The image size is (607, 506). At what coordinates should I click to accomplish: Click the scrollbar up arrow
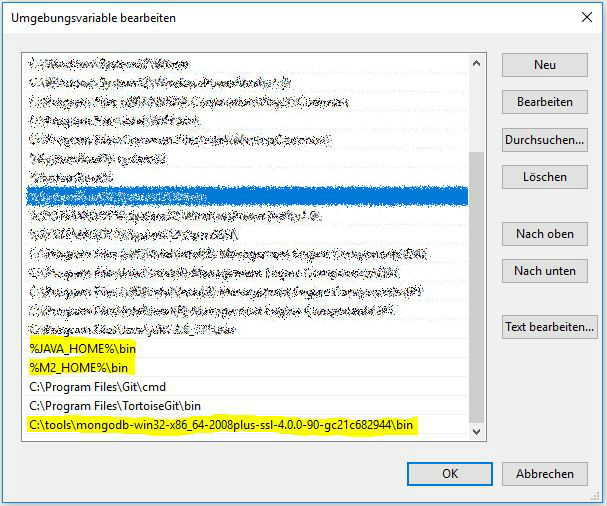(476, 60)
